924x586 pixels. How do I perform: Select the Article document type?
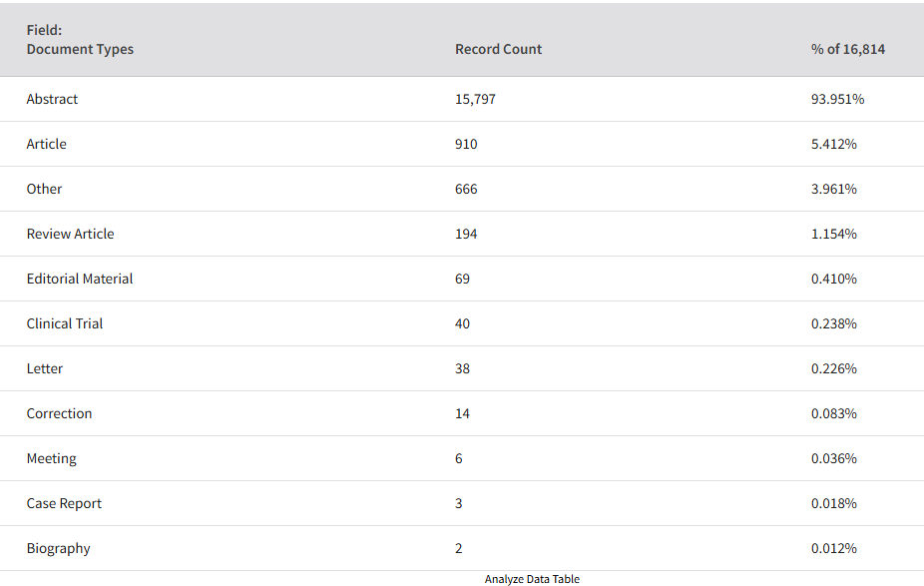coord(47,144)
